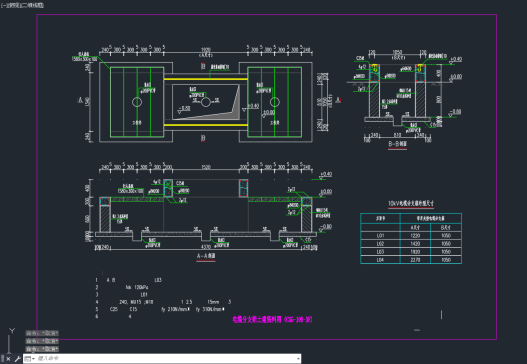
Task: Click the UCS icon Y axis marker
Action: click(12, 331)
